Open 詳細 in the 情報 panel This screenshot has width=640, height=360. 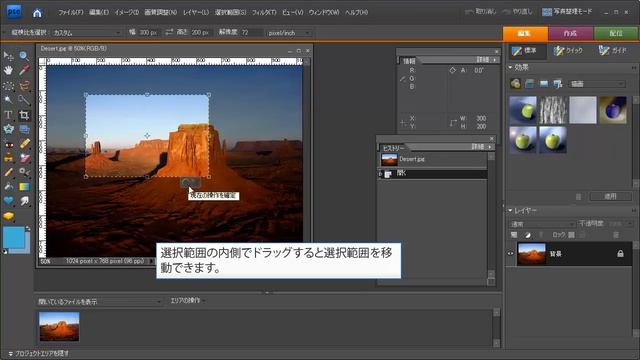click(x=488, y=60)
